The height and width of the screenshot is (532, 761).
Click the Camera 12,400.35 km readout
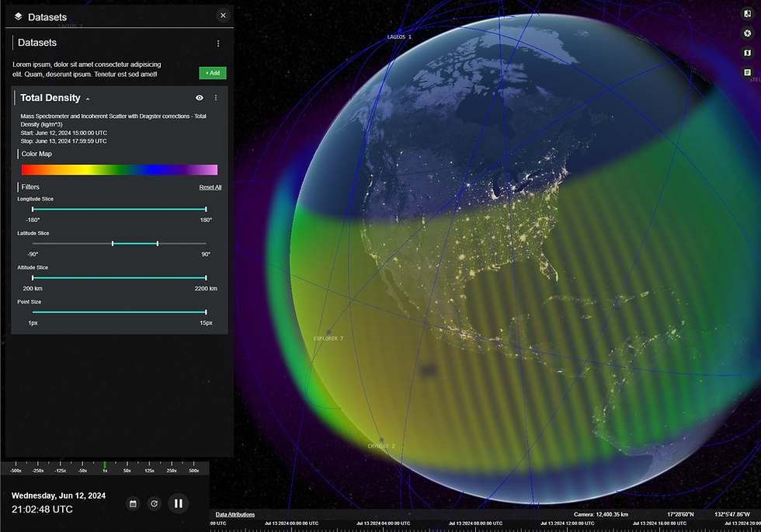[601, 514]
